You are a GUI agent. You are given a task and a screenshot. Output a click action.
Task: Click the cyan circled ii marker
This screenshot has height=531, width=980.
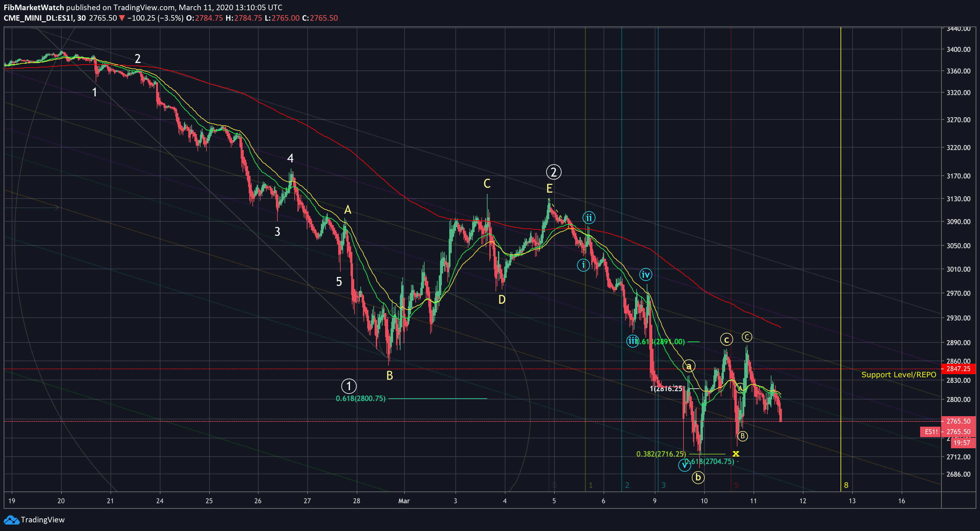tap(589, 218)
